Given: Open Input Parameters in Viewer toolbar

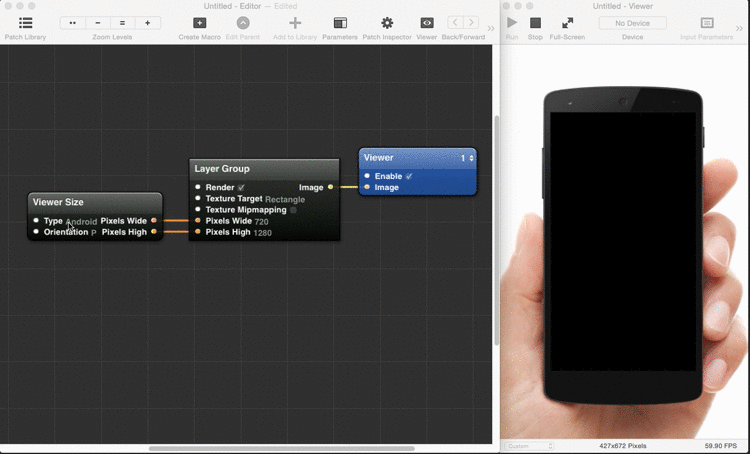Looking at the screenshot, I should (706, 23).
